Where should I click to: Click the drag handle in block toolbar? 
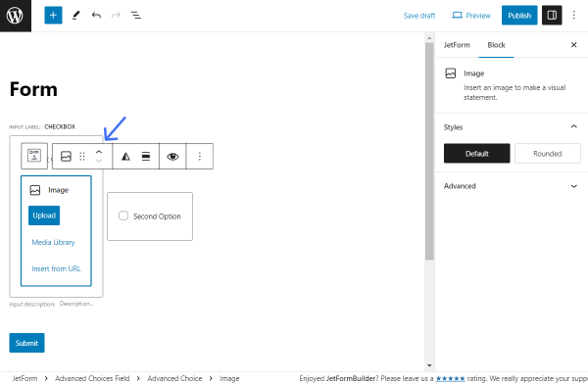(x=82, y=157)
